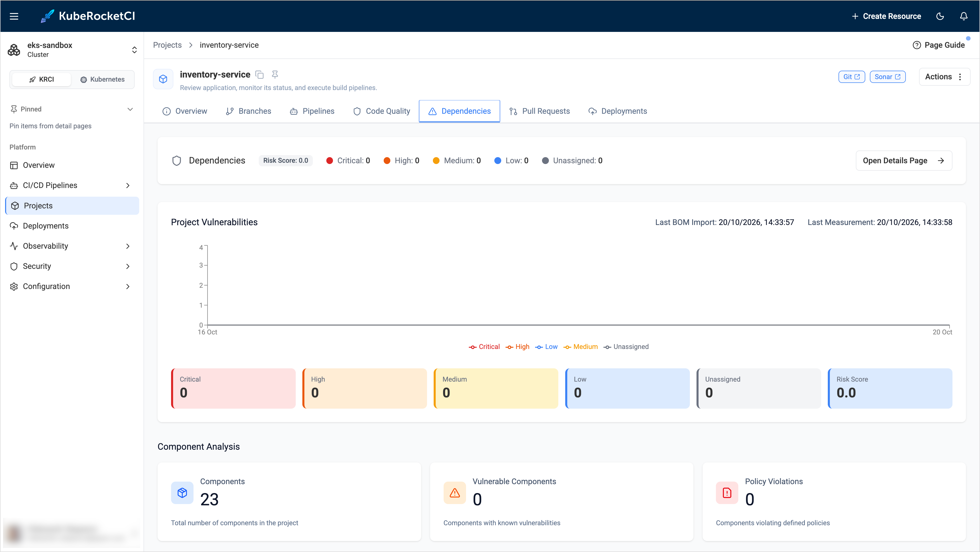Switch to the Branches tab

click(248, 111)
